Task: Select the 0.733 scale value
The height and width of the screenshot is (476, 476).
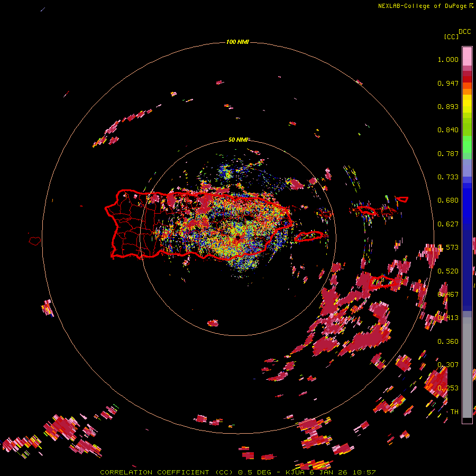Action: tap(448, 177)
